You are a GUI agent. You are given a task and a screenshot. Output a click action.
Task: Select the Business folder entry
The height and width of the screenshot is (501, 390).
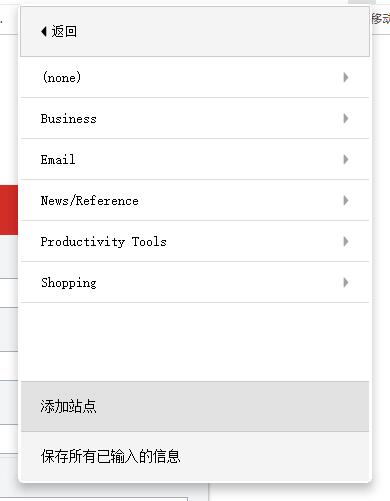(x=195, y=118)
